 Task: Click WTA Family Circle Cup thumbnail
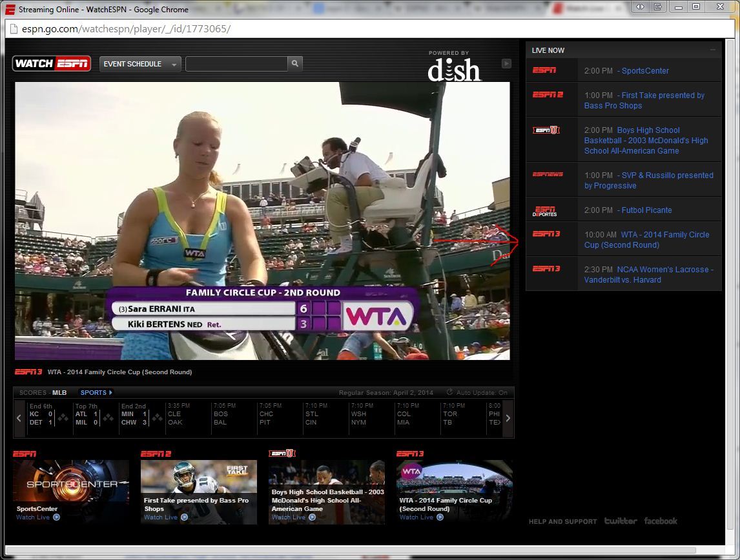point(455,492)
